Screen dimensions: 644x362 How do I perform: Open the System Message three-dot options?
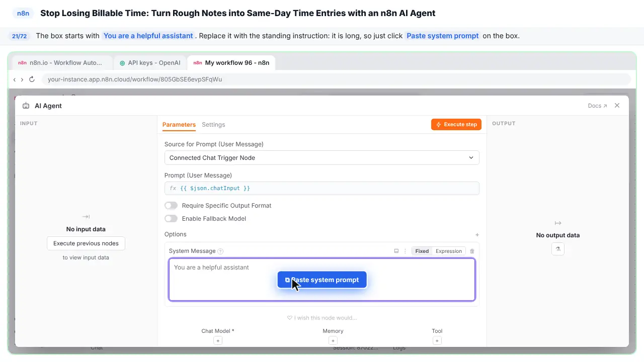click(x=406, y=251)
